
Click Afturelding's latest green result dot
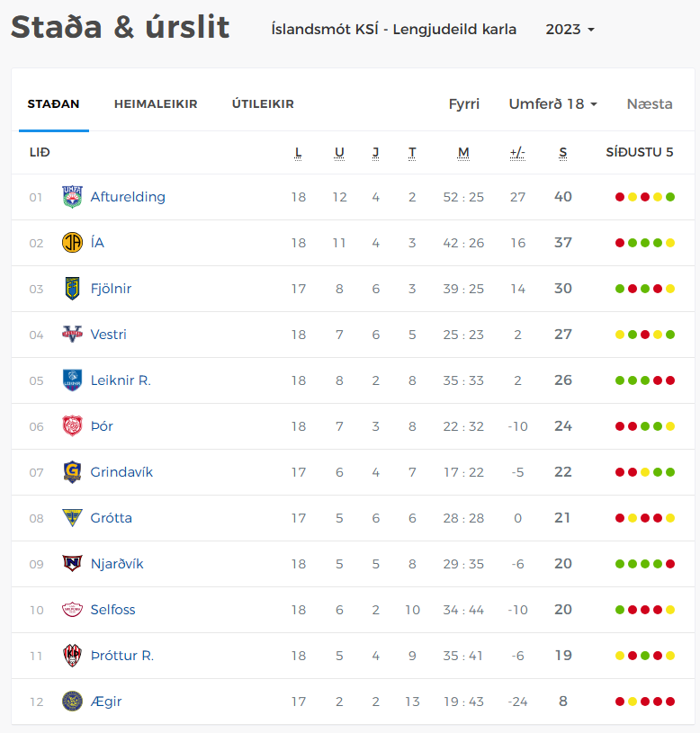[x=670, y=197]
